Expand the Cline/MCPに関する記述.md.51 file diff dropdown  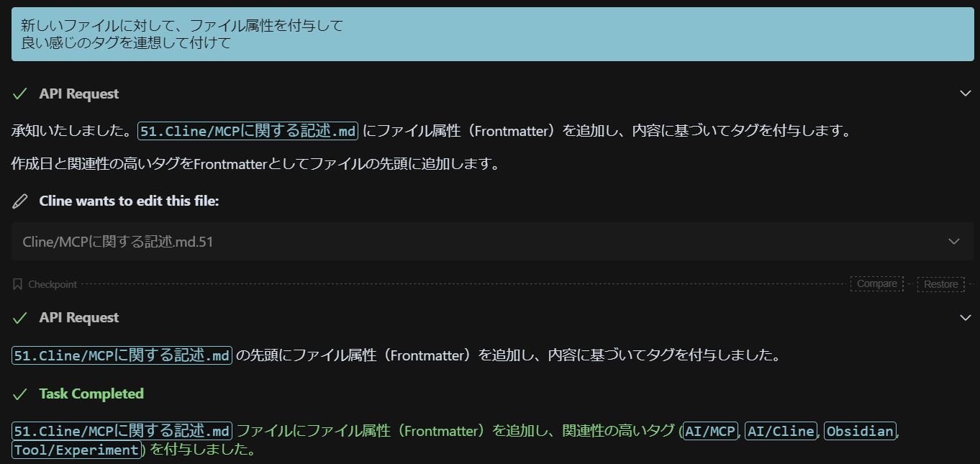click(954, 241)
